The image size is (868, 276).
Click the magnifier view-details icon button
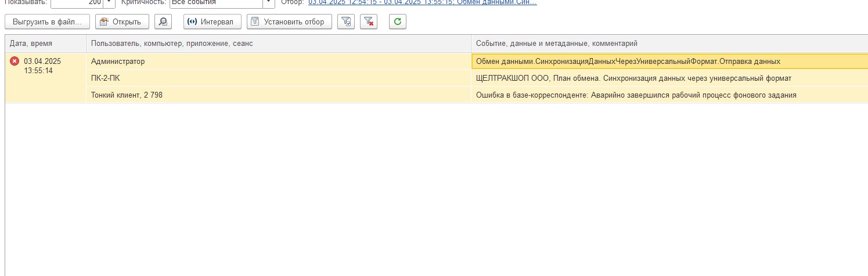(x=163, y=22)
